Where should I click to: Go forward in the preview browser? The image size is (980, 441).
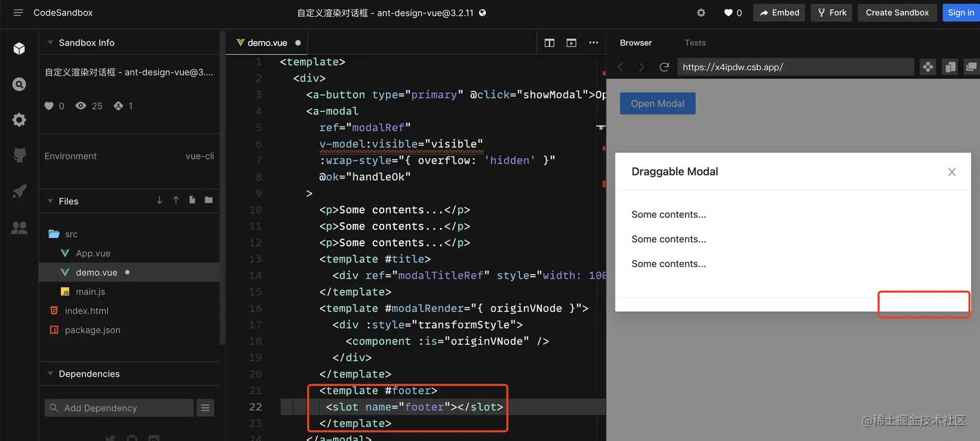click(x=642, y=67)
